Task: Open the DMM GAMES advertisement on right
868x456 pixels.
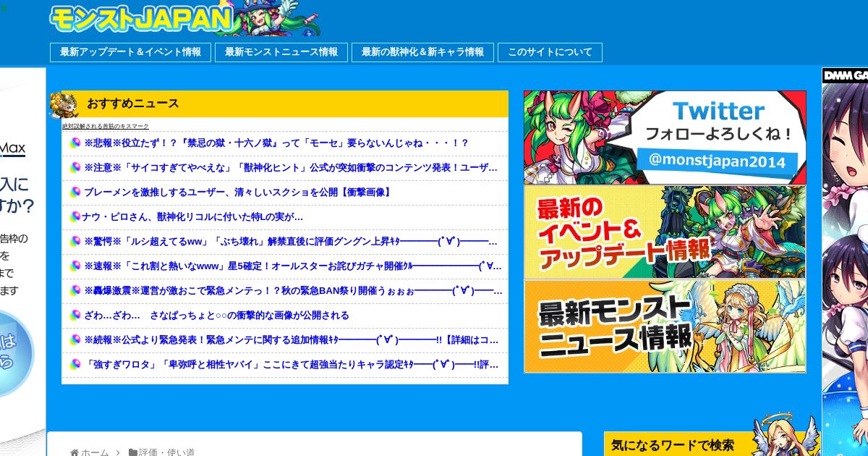Action: [x=845, y=261]
